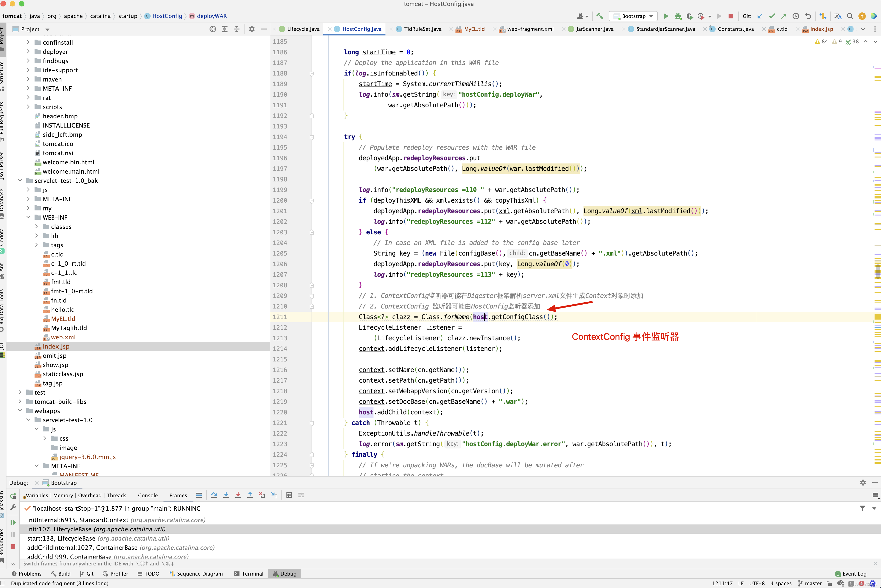Open the Terminal tool window
This screenshot has width=881, height=588.
[x=249, y=574]
